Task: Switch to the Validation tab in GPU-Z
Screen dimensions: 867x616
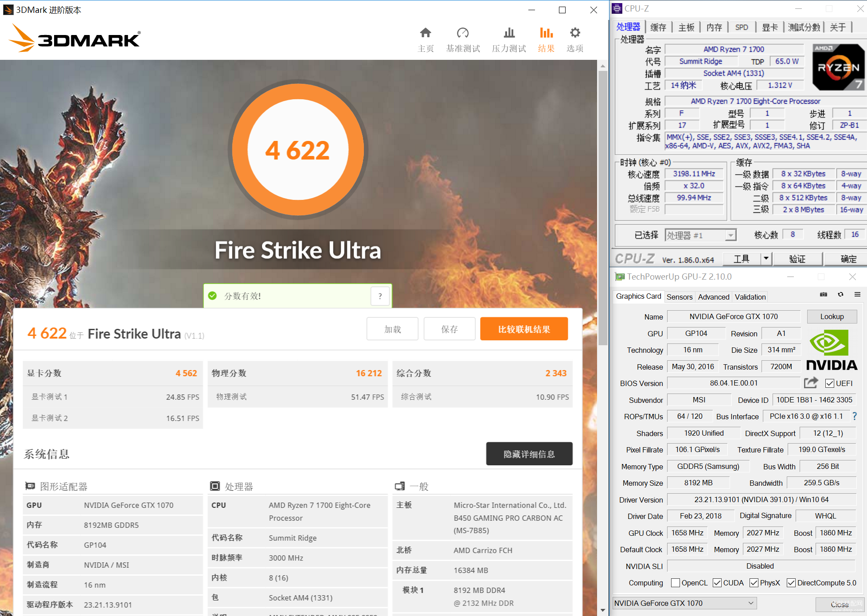Action: [x=750, y=297]
